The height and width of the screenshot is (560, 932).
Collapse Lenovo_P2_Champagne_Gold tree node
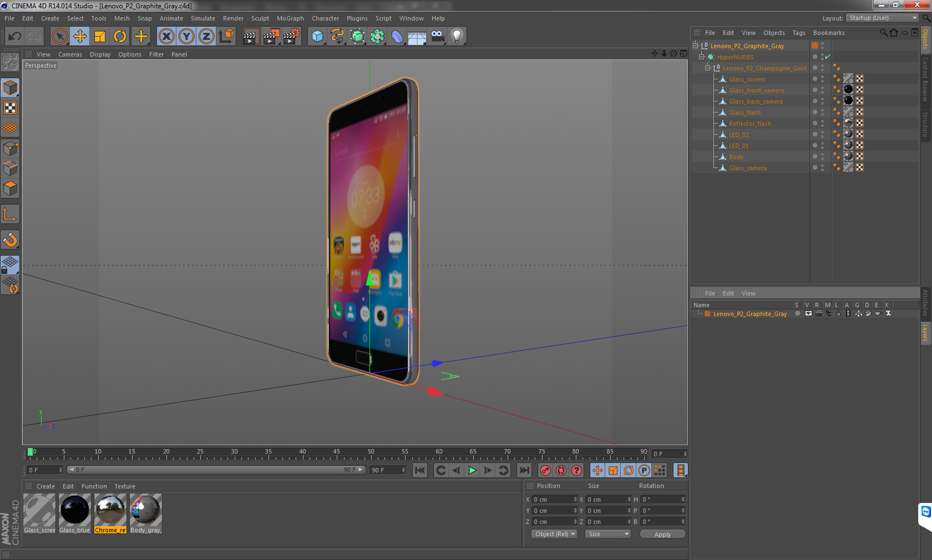click(x=707, y=68)
